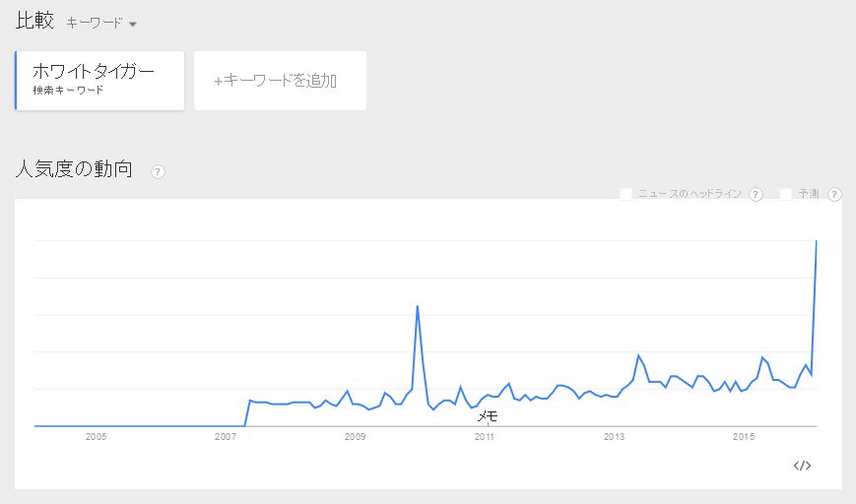Click help icon next to ニュースのヘッドライン
856x504 pixels.
[756, 194]
